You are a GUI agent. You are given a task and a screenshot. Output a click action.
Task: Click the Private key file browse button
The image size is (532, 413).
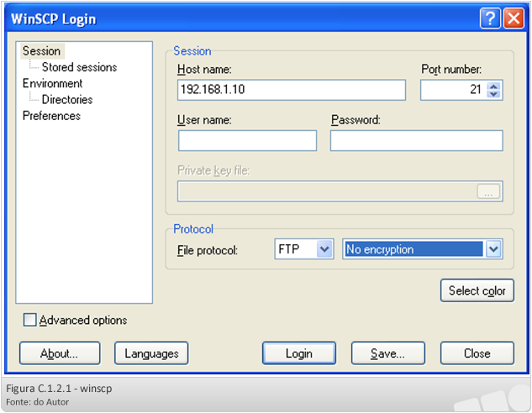[488, 191]
